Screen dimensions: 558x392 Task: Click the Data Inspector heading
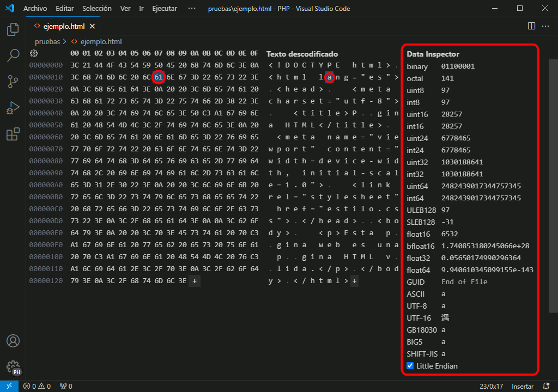coord(433,54)
